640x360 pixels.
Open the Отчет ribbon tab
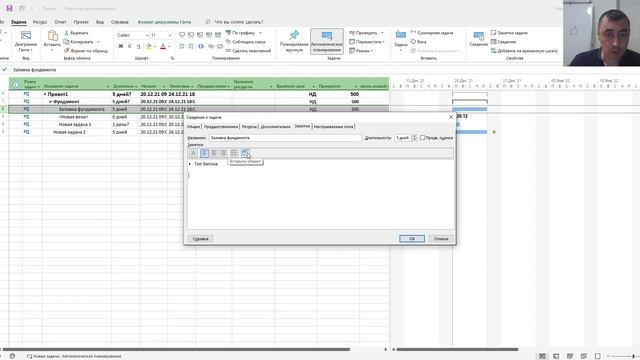click(x=60, y=22)
